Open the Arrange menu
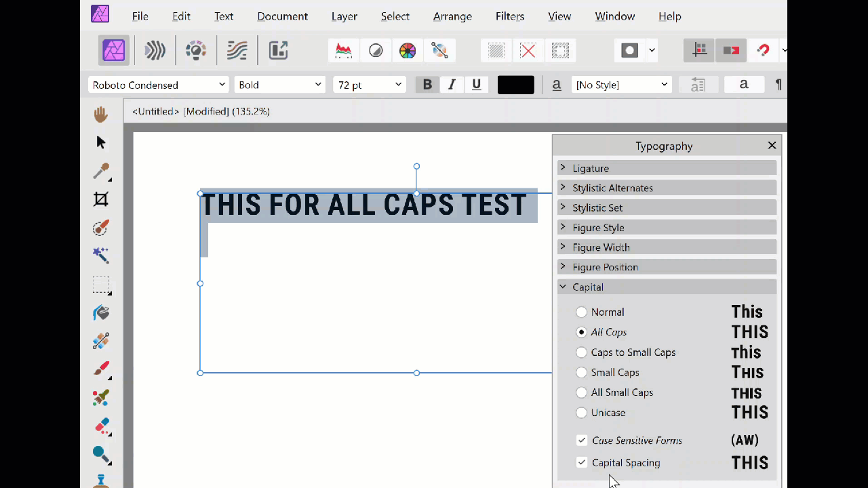This screenshot has width=868, height=488. tap(452, 16)
